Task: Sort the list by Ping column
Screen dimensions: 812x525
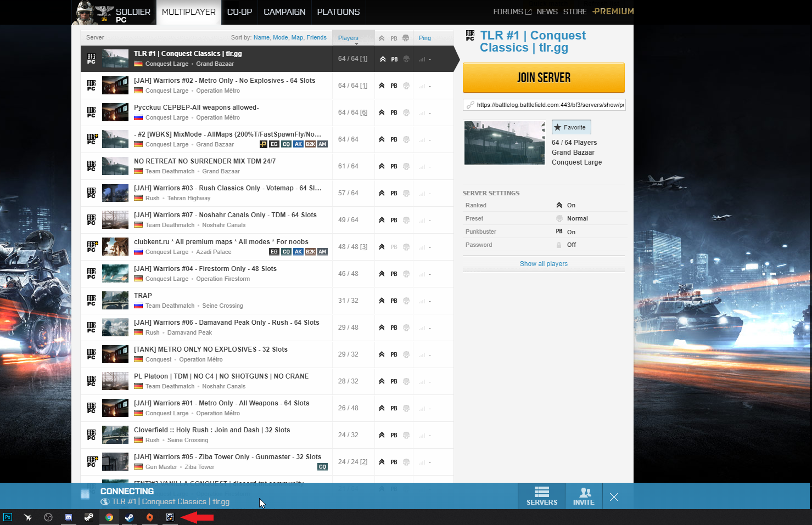Action: [425, 38]
